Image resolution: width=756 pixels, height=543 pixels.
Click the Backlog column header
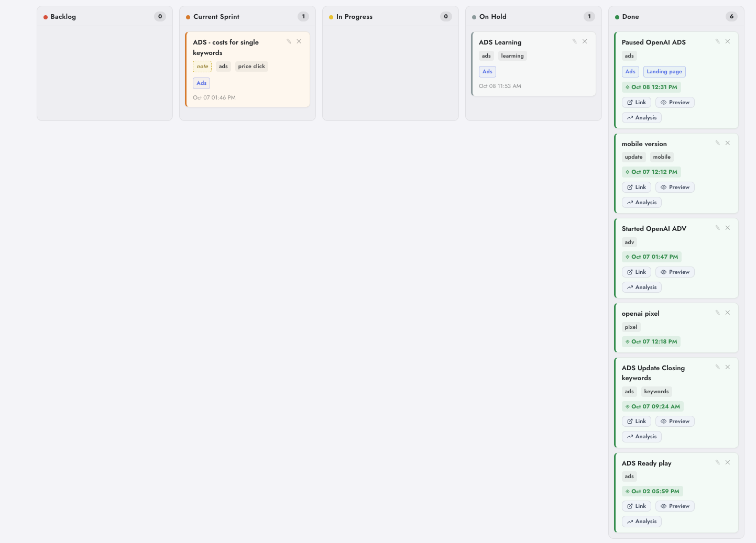105,17
